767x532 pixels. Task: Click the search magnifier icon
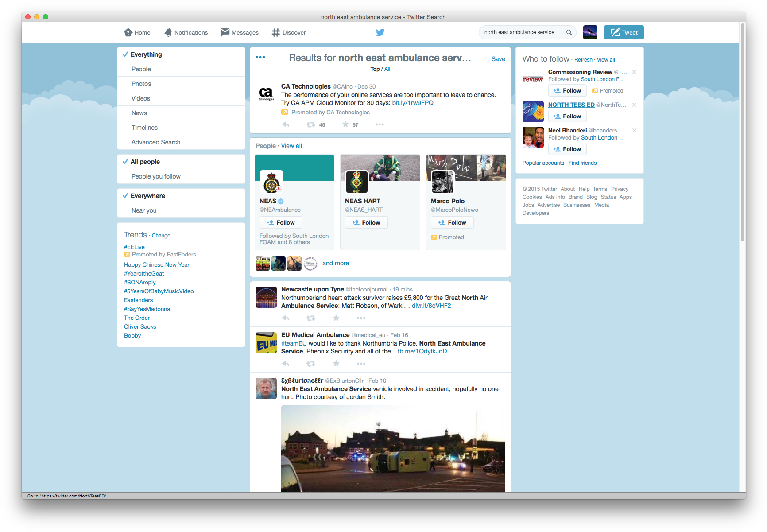(569, 32)
